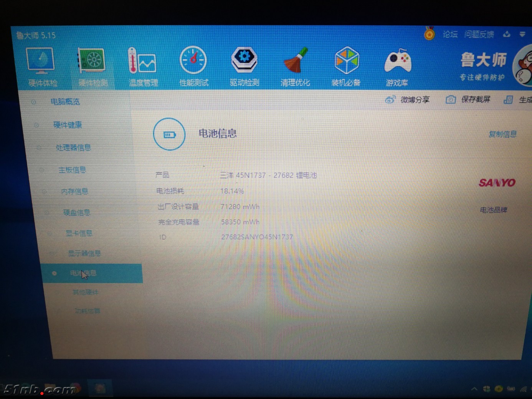The height and width of the screenshot is (399, 532).
Task: Select 硬件健康 in the sidebar
Action: point(68,125)
